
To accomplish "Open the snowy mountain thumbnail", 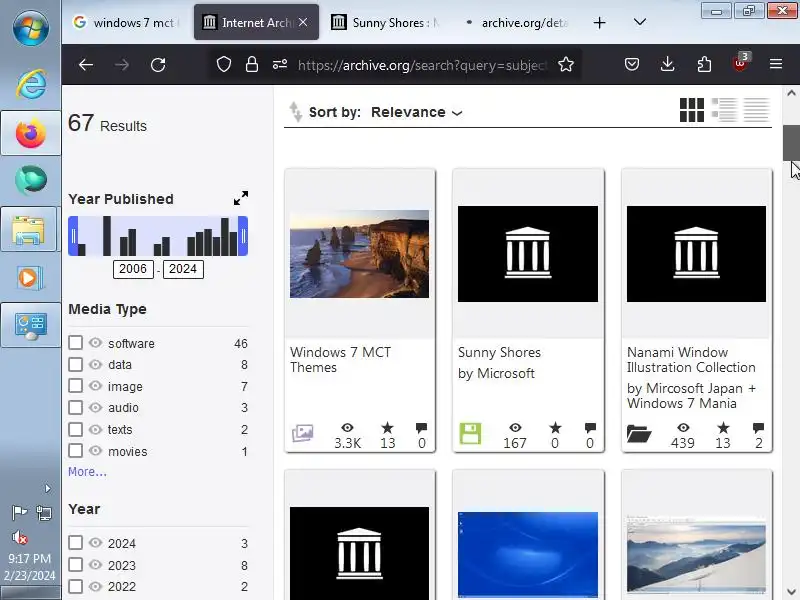I will pyautogui.click(x=696, y=554).
